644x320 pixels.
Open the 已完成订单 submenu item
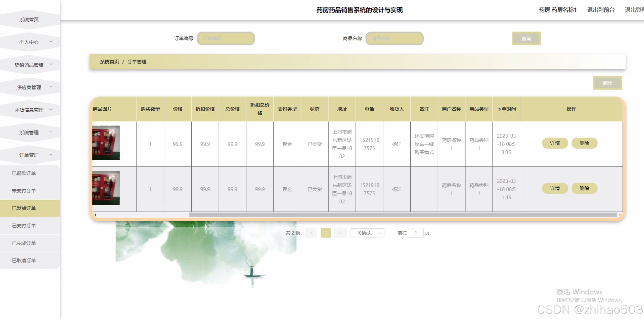(24, 243)
